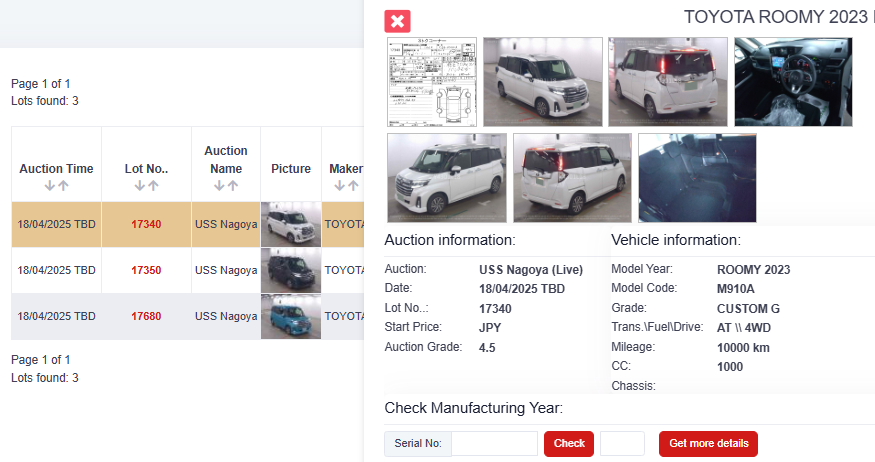This screenshot has height=462, width=875.
Task: Sort Lot No. column descending arrow
Action: 140,186
